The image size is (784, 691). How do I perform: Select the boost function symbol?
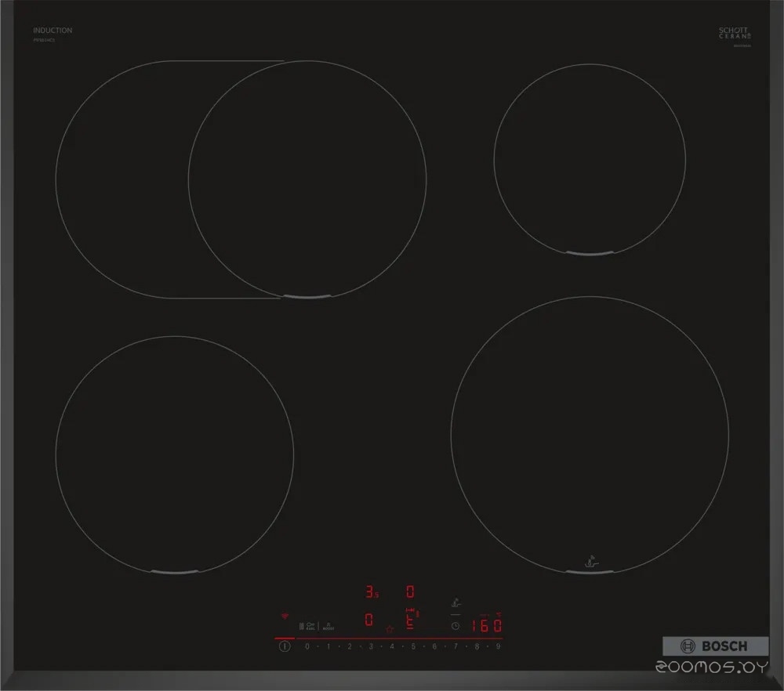pos(328,625)
